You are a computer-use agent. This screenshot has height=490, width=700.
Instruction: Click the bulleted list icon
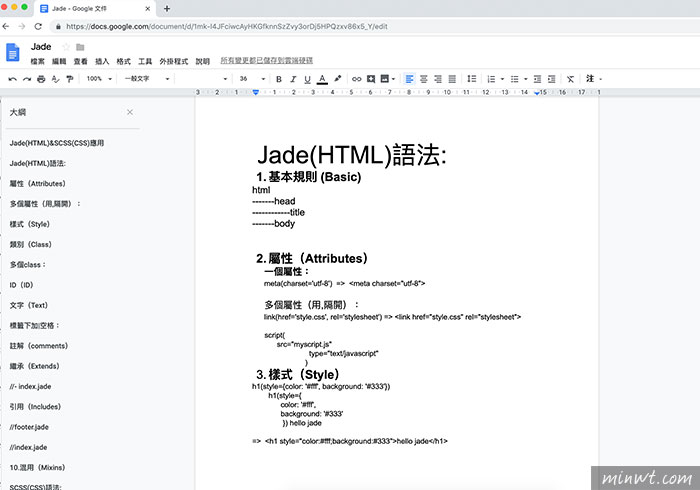[x=514, y=79]
